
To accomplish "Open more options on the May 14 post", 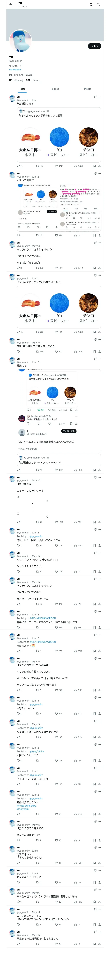I will [x=100, y=243].
